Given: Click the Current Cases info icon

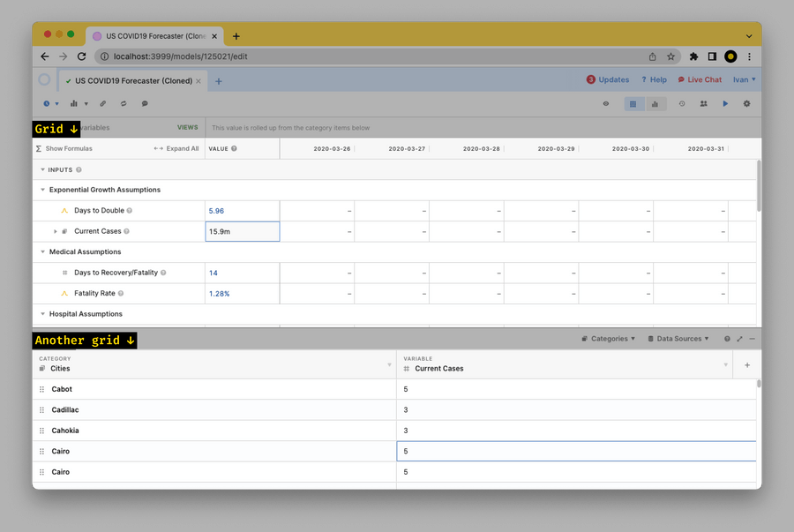Looking at the screenshot, I should [126, 231].
